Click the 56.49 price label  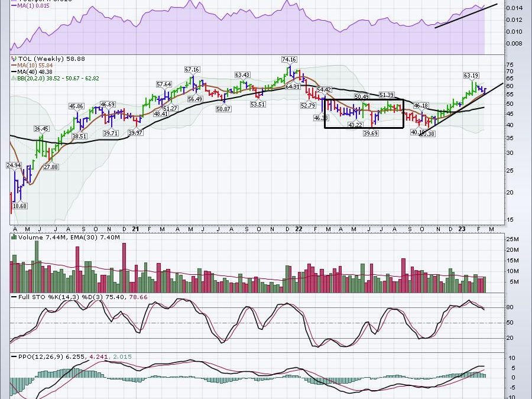click(195, 99)
